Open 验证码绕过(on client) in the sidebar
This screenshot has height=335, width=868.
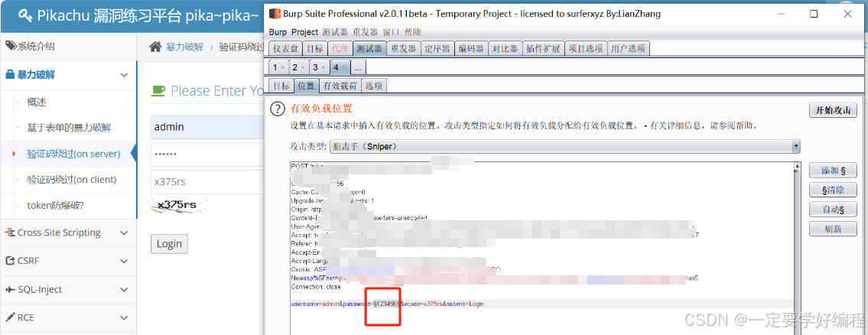(x=72, y=180)
